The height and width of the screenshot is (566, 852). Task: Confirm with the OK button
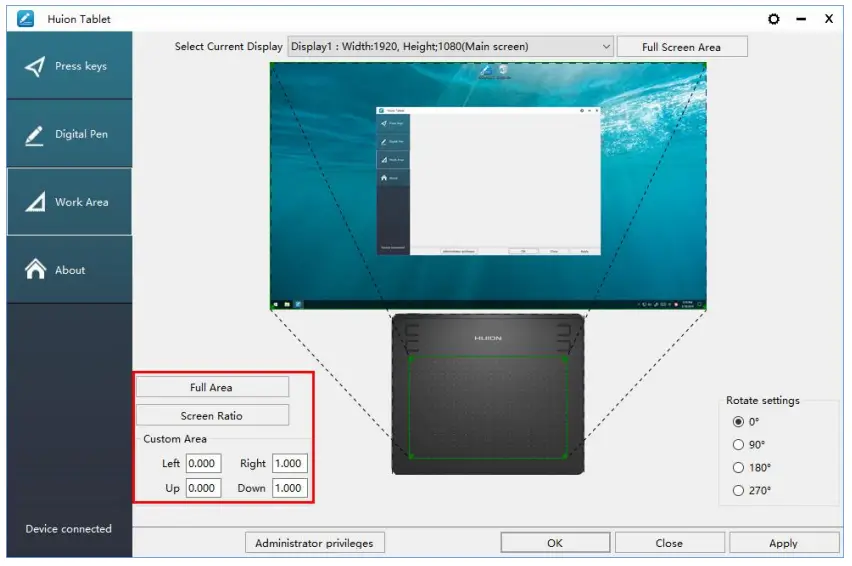(555, 543)
